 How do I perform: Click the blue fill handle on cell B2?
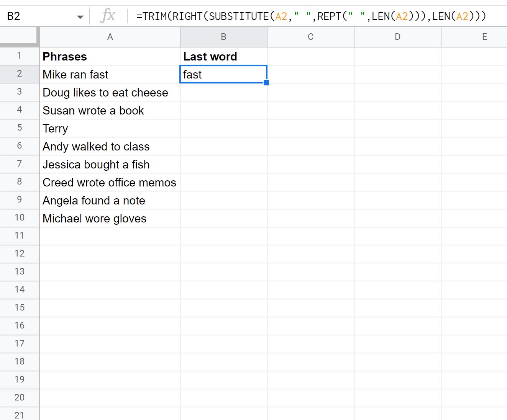click(x=267, y=83)
